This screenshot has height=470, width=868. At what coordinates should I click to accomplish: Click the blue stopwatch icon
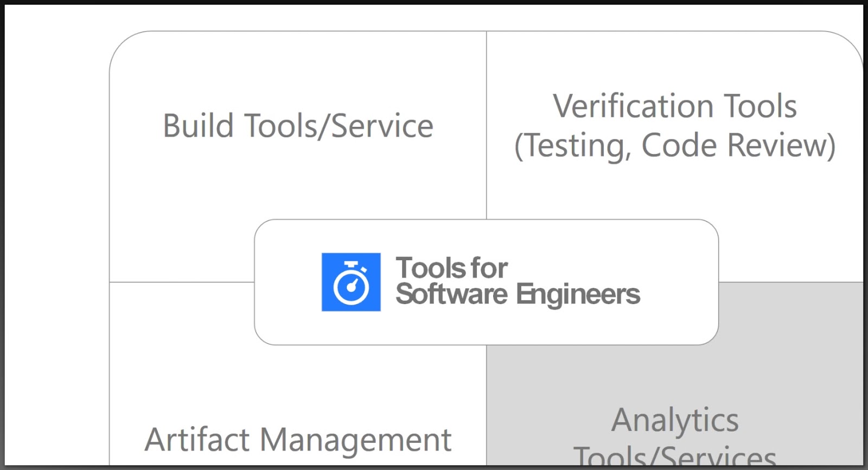tap(351, 282)
